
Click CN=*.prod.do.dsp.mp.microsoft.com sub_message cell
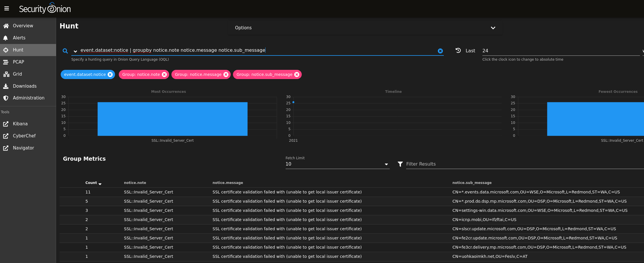(540, 201)
